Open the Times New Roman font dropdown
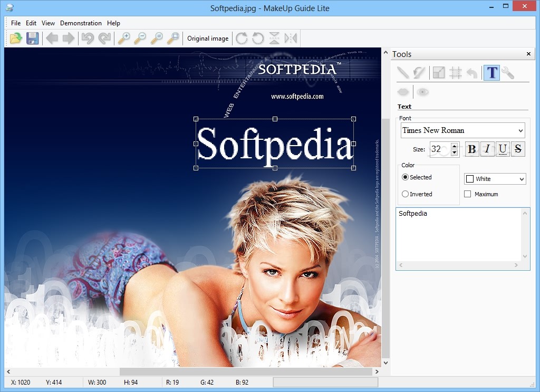 click(x=520, y=130)
